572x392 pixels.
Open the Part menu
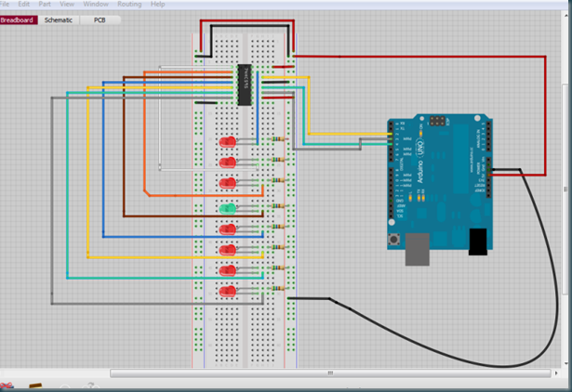coord(45,4)
